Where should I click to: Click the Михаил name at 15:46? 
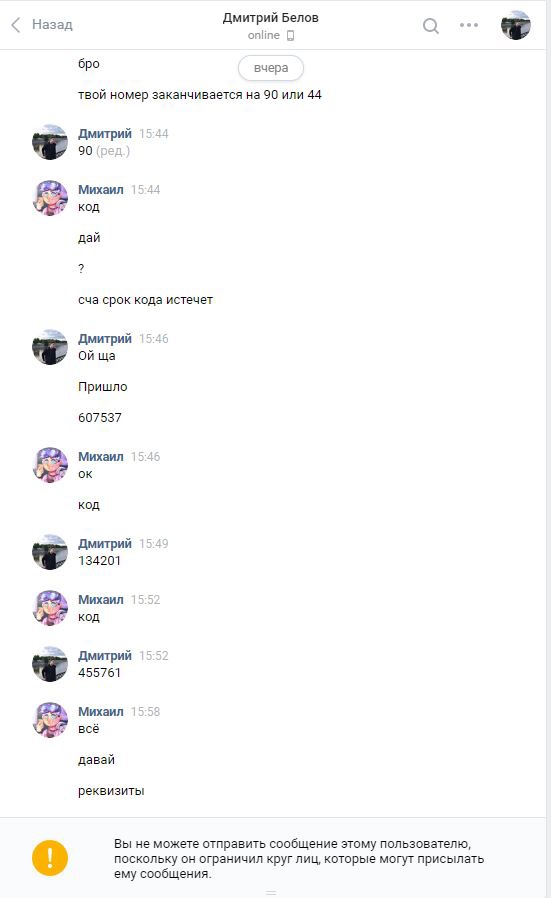pyautogui.click(x=101, y=456)
